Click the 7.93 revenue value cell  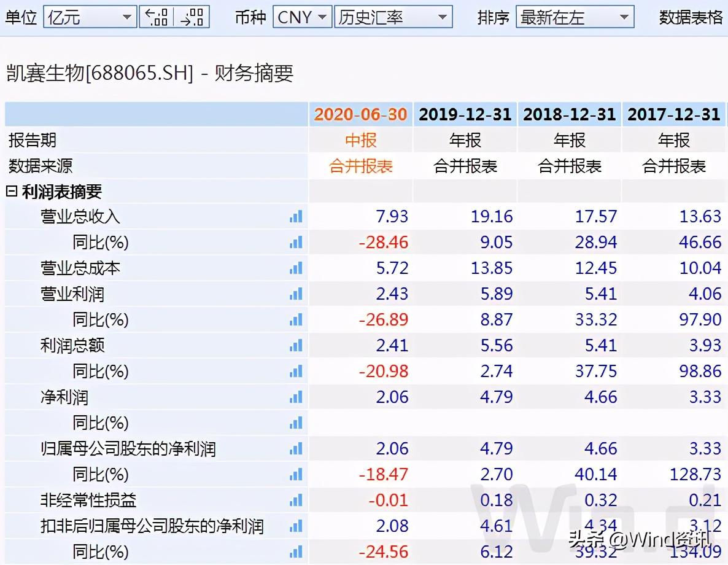pos(361,217)
